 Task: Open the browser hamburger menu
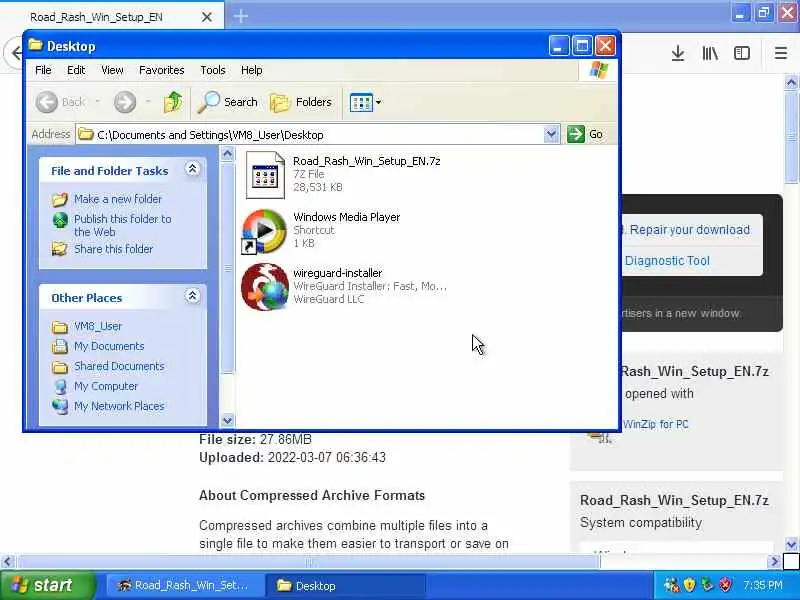781,53
